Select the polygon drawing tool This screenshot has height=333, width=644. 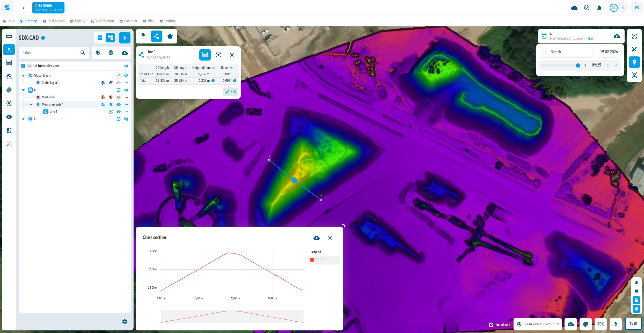click(x=170, y=36)
